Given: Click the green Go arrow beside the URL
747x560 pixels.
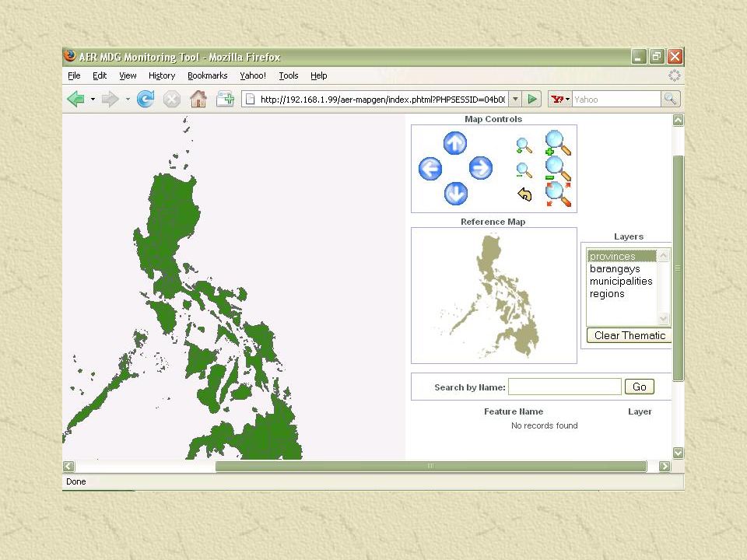Looking at the screenshot, I should (x=532, y=99).
